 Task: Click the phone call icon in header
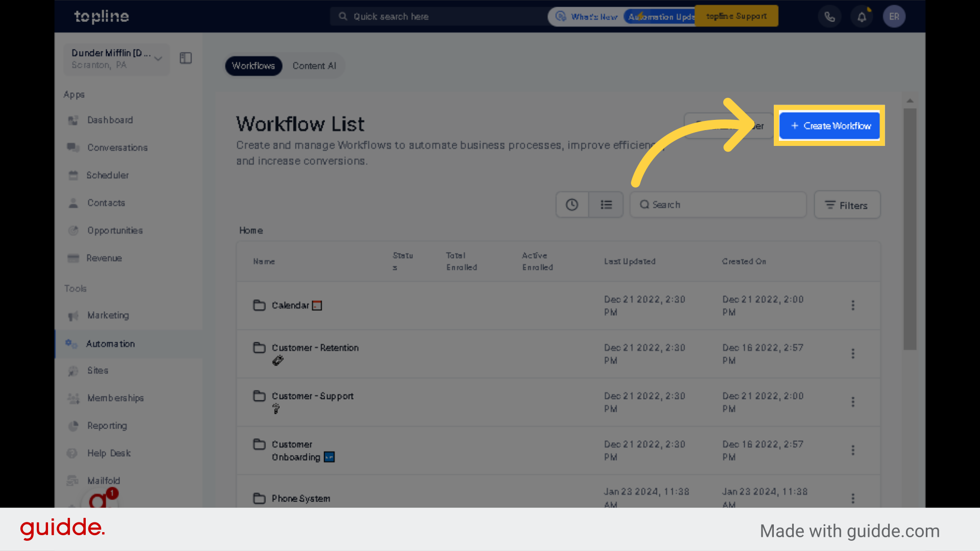coord(830,16)
